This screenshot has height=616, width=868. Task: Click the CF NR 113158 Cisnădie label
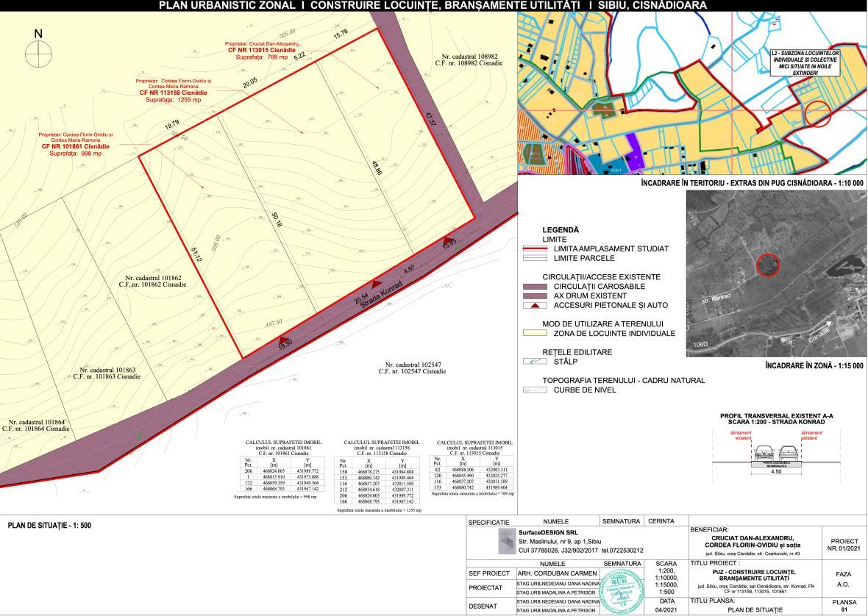pos(174,93)
